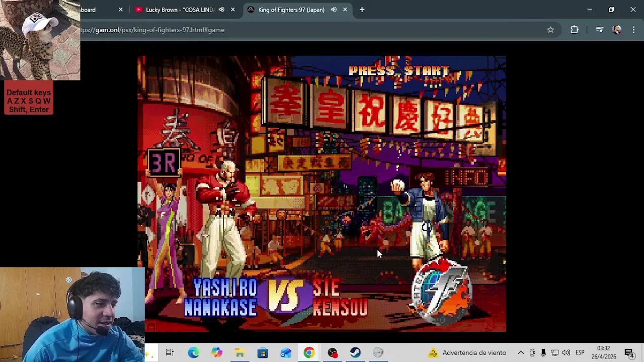644x362 pixels.
Task: Open the Chrome profile avatar
Action: click(617, 30)
